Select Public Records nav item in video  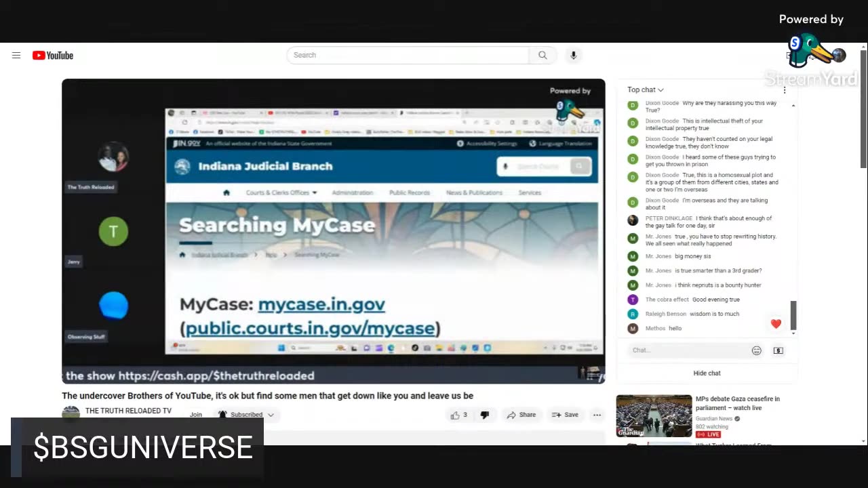(410, 193)
